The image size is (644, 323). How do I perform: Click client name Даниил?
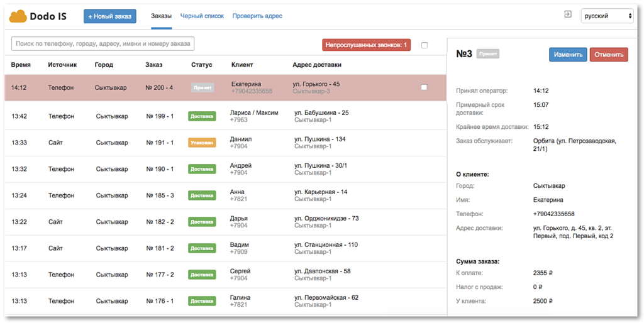pyautogui.click(x=241, y=139)
